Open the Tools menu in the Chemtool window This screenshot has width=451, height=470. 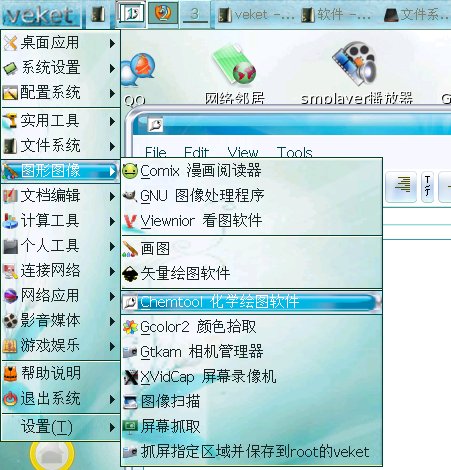click(294, 153)
